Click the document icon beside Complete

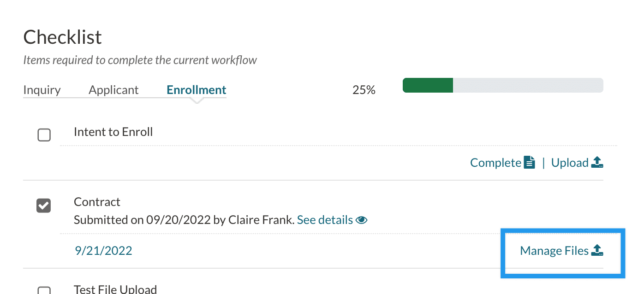point(530,163)
